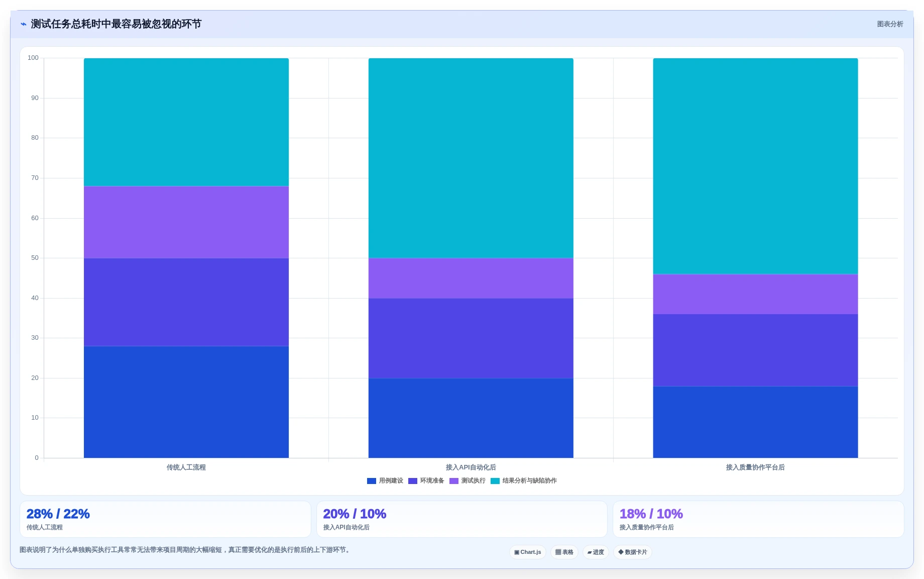Click the 测试执行 segment of 传统人工流程 bar
This screenshot has height=579, width=924.
[186, 222]
